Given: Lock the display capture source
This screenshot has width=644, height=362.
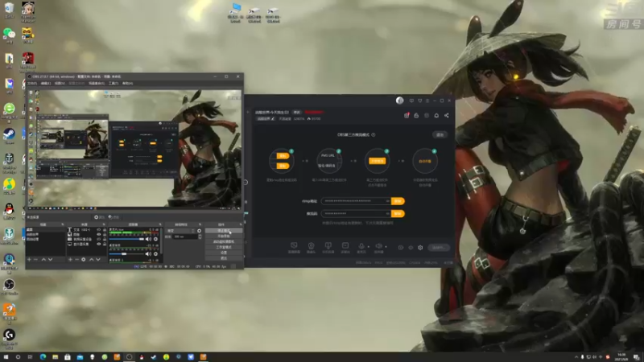Looking at the screenshot, I should [x=105, y=244].
